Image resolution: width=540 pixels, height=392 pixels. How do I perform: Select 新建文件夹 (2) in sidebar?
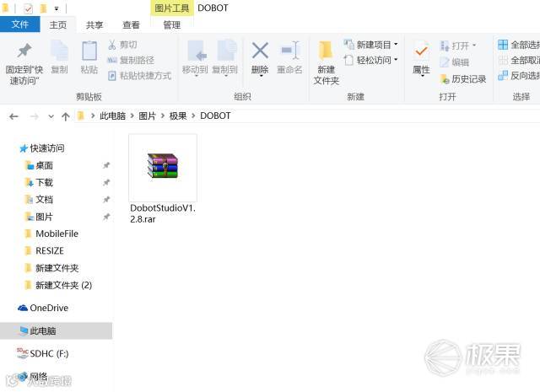coord(64,285)
